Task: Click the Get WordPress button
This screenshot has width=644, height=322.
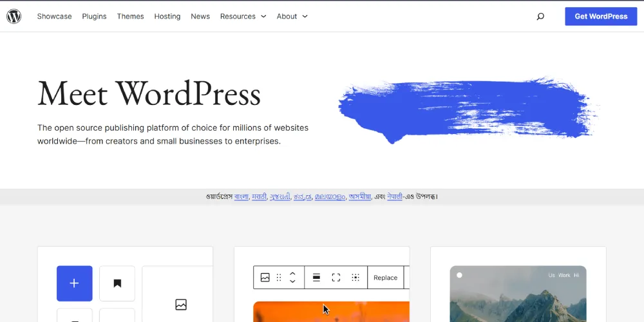Action: coord(601,17)
